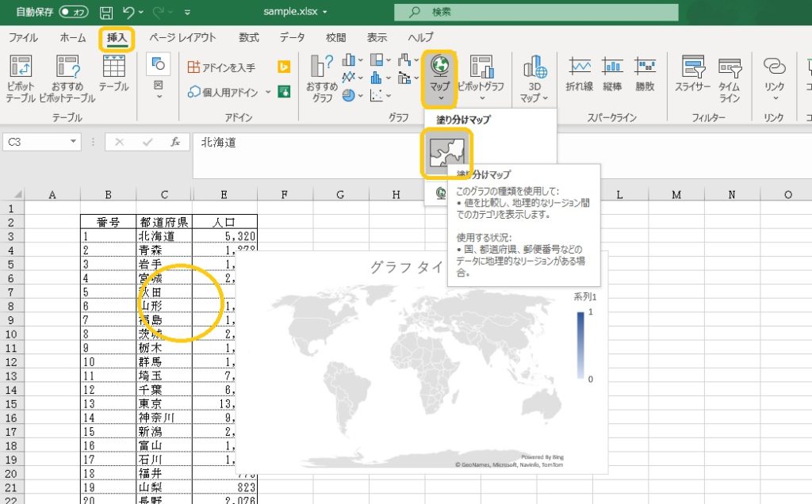Open the データ ribbon tab
This screenshot has height=504, width=812.
292,37
